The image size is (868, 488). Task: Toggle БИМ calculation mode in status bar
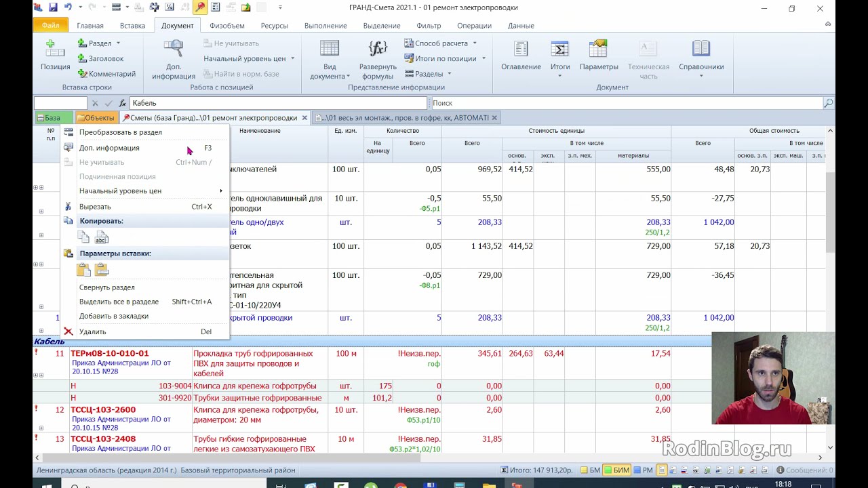click(x=616, y=470)
